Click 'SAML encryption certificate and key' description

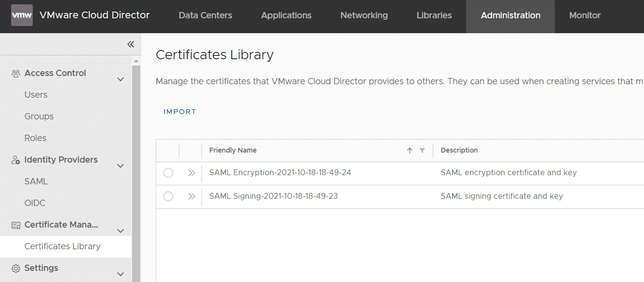[x=509, y=173]
